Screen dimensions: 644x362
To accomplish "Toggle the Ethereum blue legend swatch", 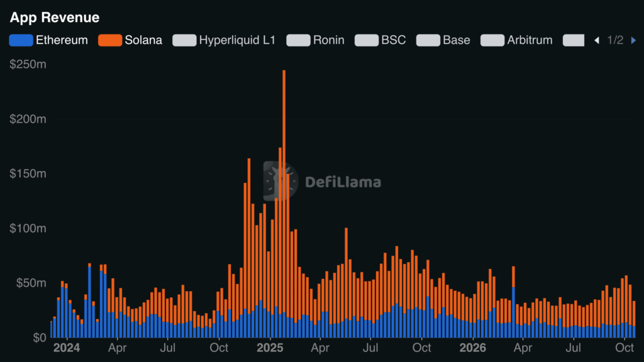I will click(21, 40).
